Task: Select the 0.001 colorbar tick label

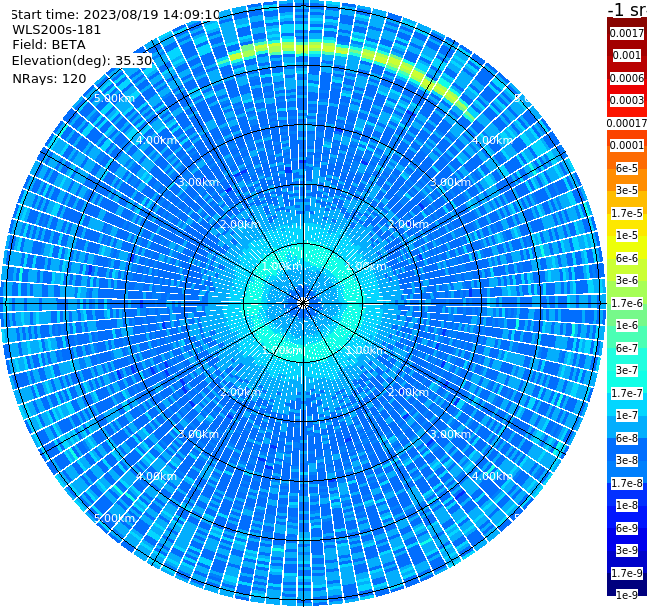Action: pyautogui.click(x=627, y=55)
